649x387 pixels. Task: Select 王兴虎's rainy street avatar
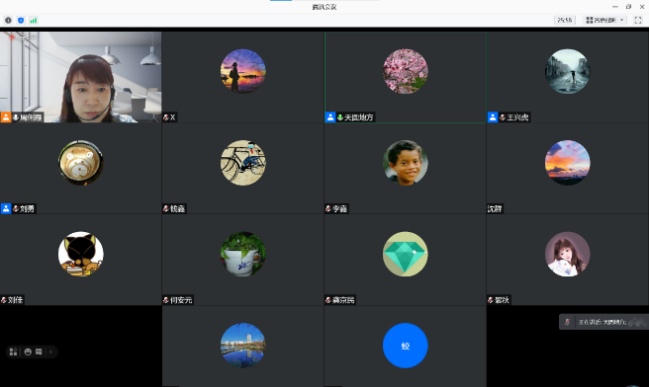[567, 71]
